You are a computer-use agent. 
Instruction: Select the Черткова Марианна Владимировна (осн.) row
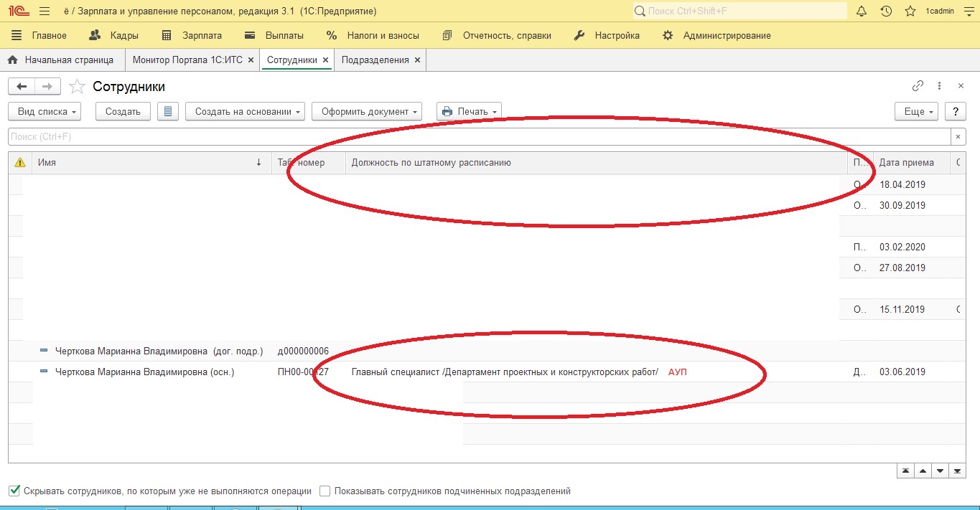point(144,372)
